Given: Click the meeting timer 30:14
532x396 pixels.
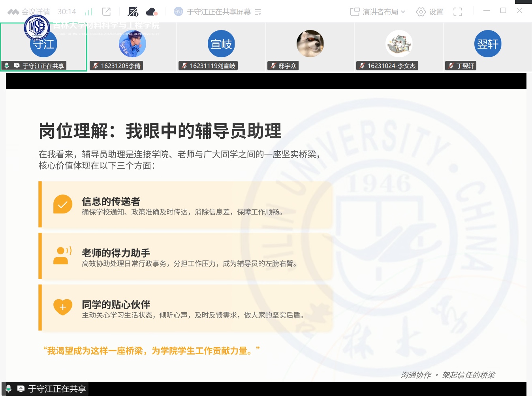Looking at the screenshot, I should 67,12.
